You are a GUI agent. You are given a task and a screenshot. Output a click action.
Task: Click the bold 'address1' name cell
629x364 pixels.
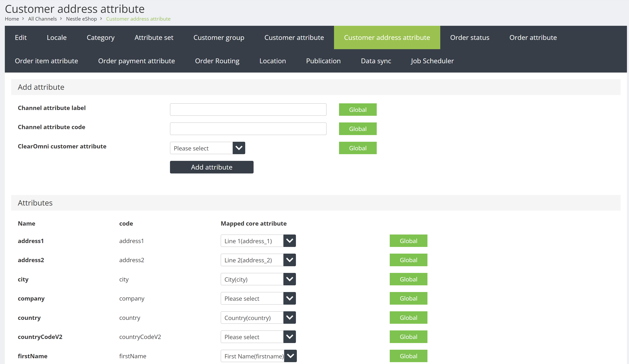click(x=31, y=241)
